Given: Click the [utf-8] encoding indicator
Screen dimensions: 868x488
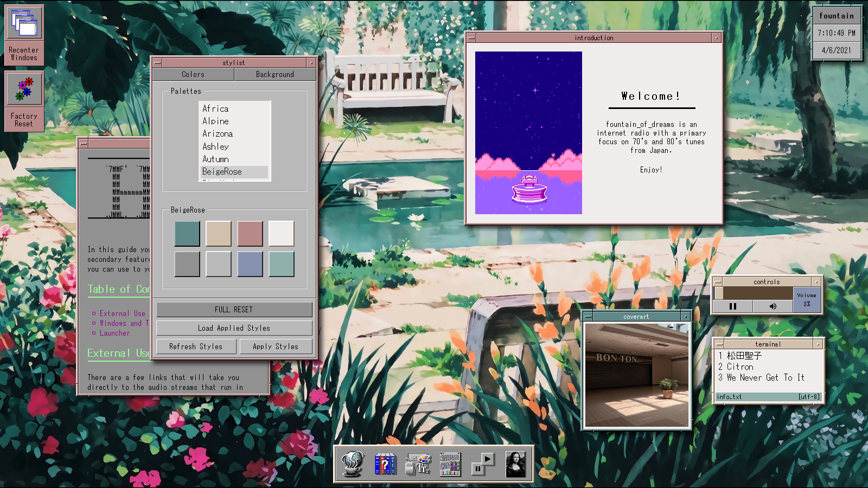Looking at the screenshot, I should click(809, 397).
